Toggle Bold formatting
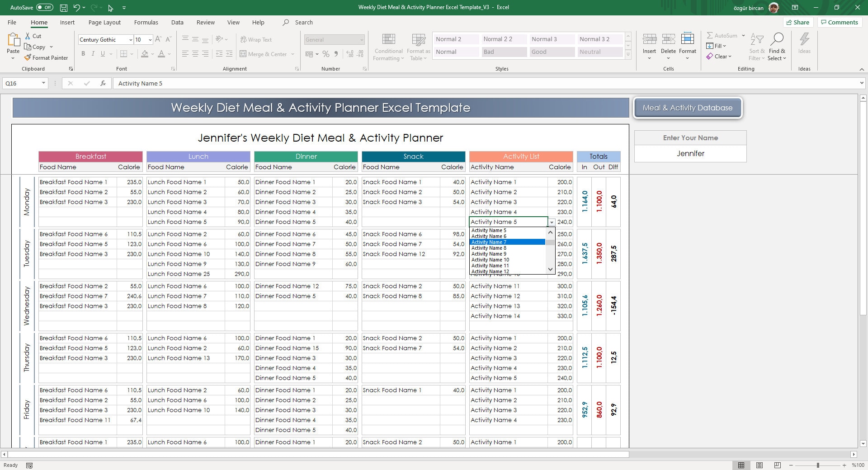868x470 pixels. 83,54
